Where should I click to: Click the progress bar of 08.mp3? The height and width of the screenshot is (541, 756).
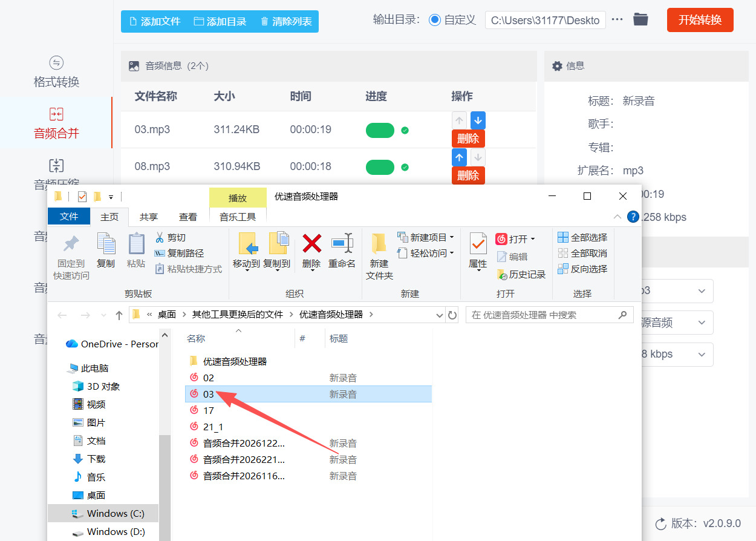click(x=380, y=167)
